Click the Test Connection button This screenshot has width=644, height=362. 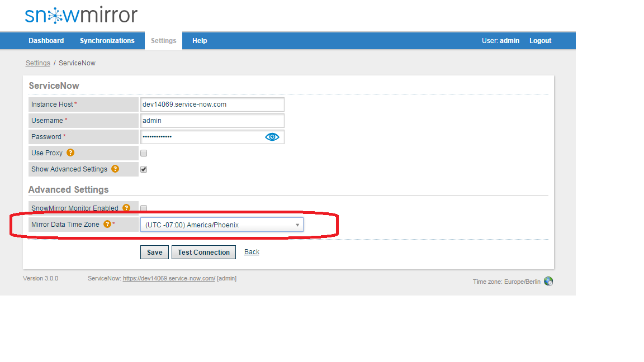(203, 252)
